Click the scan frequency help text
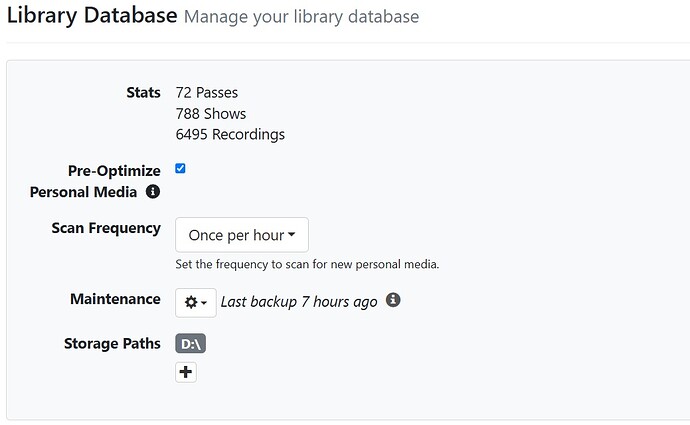Viewport: 690px width, 425px height. coord(307,265)
